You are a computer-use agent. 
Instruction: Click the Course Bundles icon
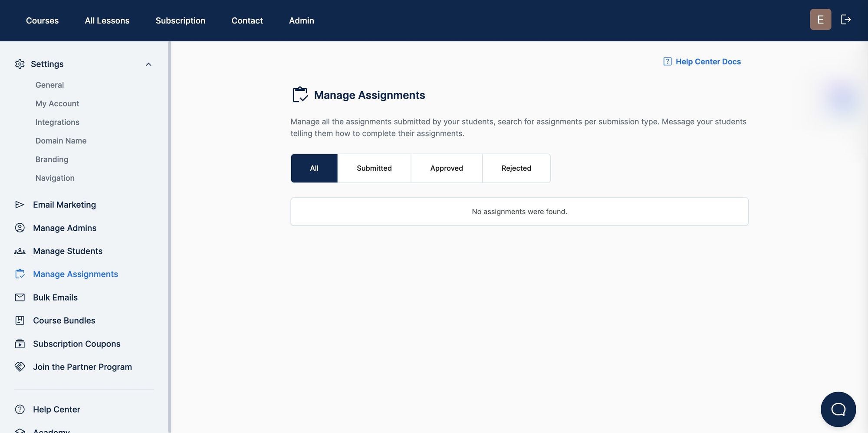coord(20,321)
